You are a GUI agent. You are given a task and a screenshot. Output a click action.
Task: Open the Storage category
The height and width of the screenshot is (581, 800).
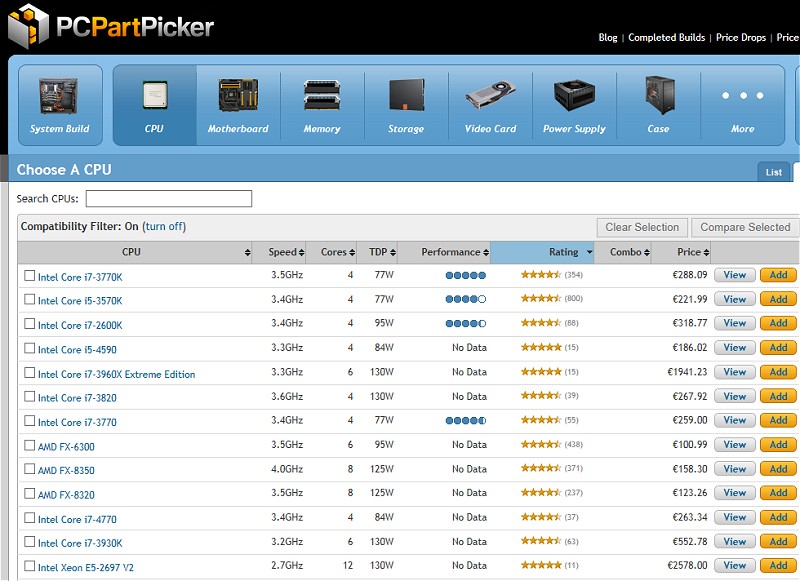(x=406, y=105)
